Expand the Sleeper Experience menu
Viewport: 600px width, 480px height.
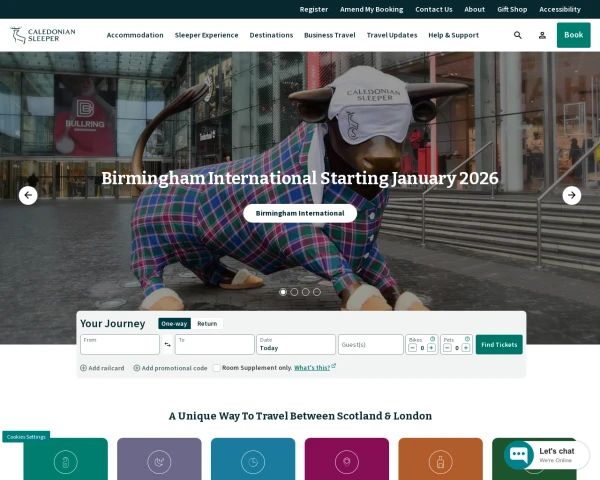(x=207, y=35)
